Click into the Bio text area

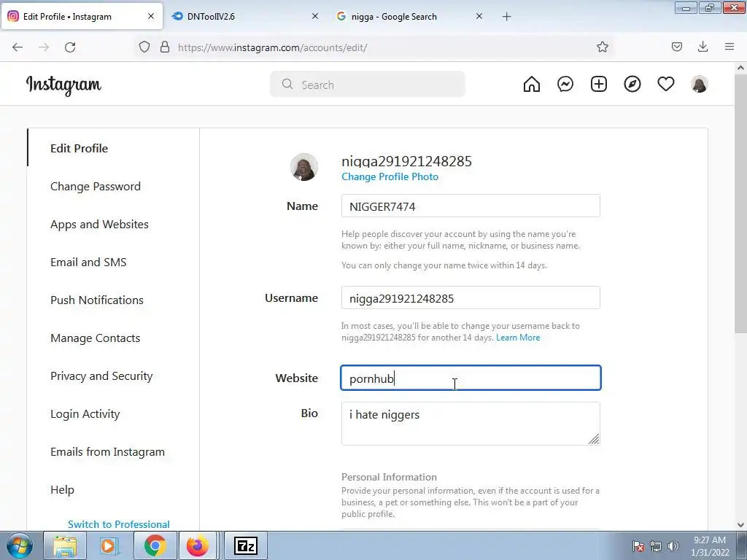471,424
